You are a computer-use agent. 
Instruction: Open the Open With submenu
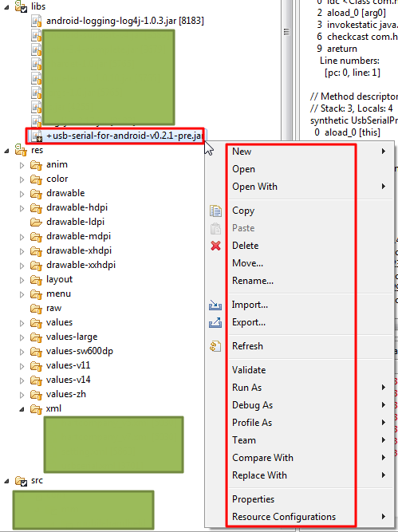click(301, 187)
